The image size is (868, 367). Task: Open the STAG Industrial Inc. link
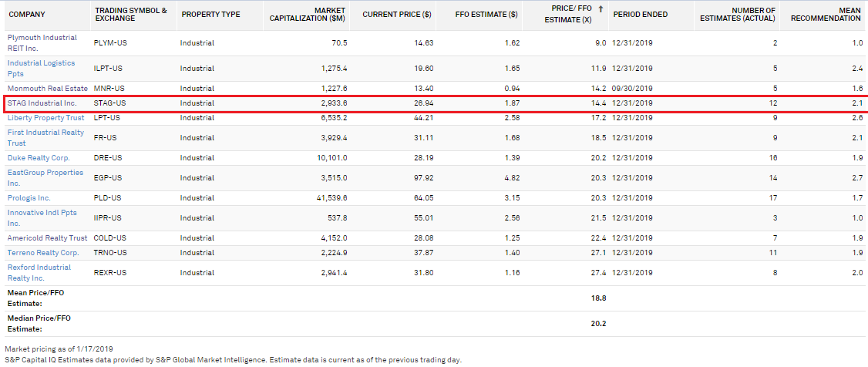pyautogui.click(x=42, y=103)
